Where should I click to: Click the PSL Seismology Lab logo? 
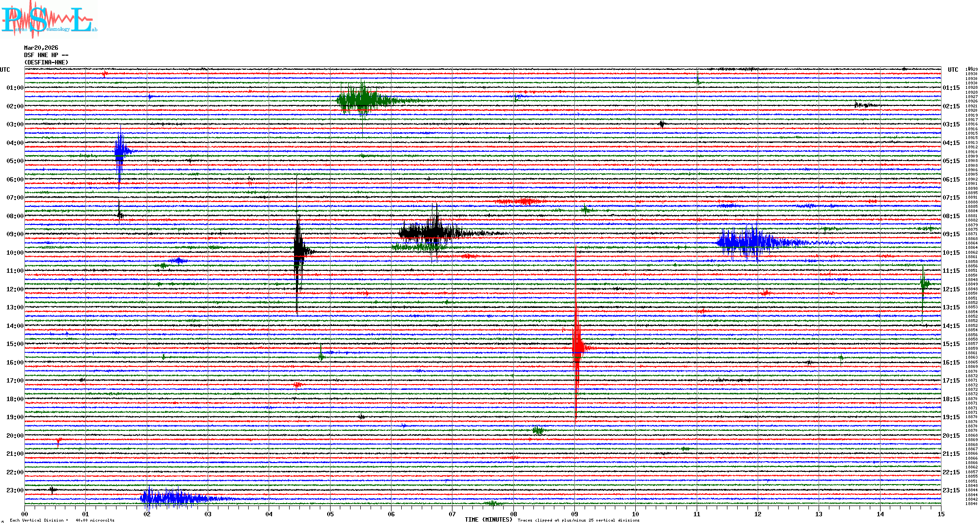click(49, 20)
